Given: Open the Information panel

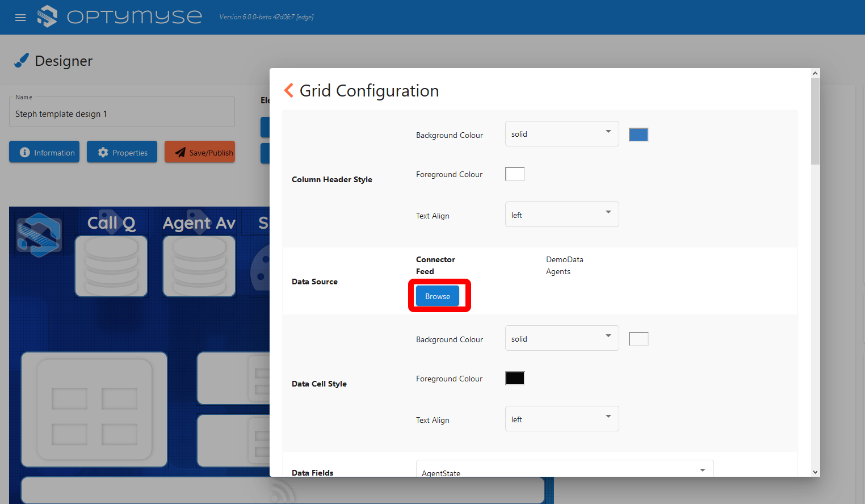Looking at the screenshot, I should (x=44, y=152).
